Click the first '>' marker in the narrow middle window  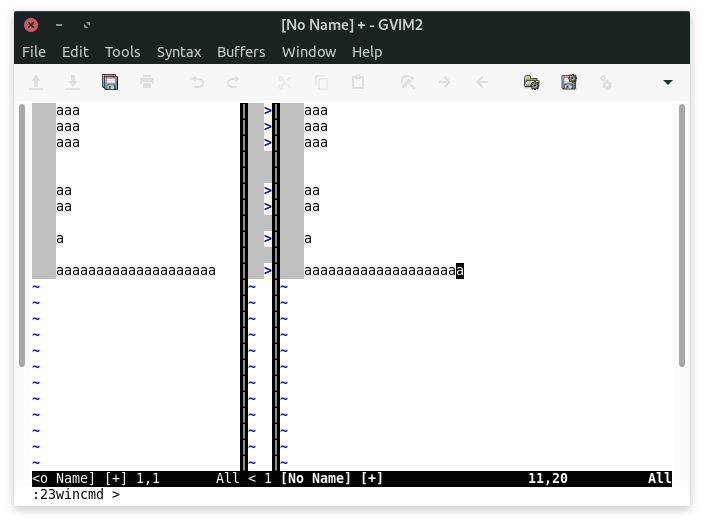(x=268, y=110)
